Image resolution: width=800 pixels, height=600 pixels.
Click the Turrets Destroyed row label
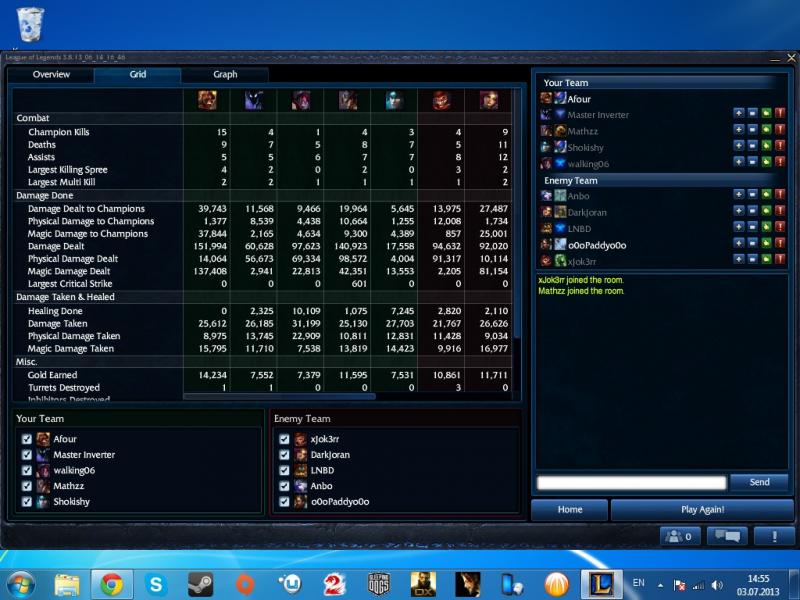click(64, 388)
